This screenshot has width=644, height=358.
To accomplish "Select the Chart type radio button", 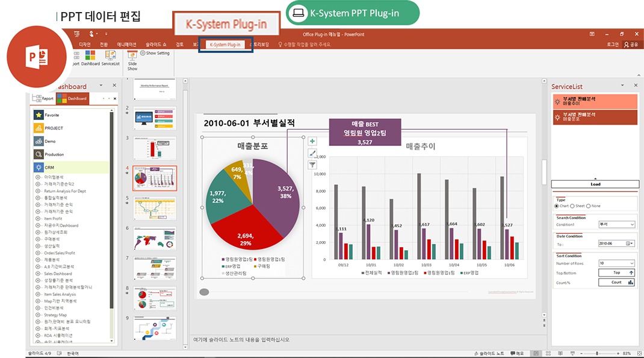I will (557, 206).
